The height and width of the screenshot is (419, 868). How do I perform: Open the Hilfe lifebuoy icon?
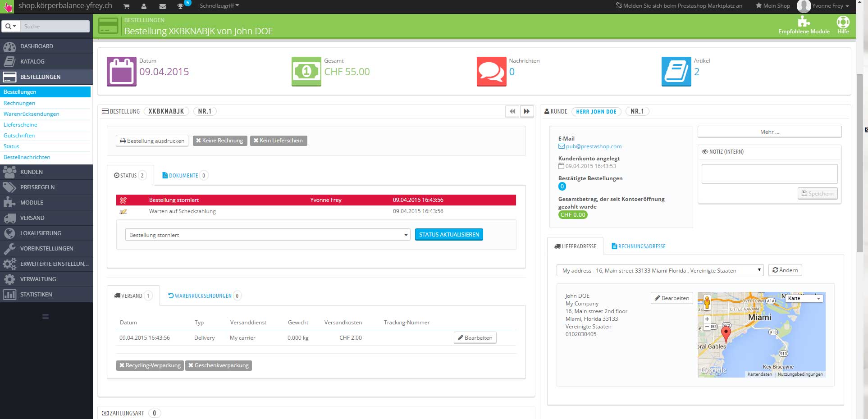843,22
